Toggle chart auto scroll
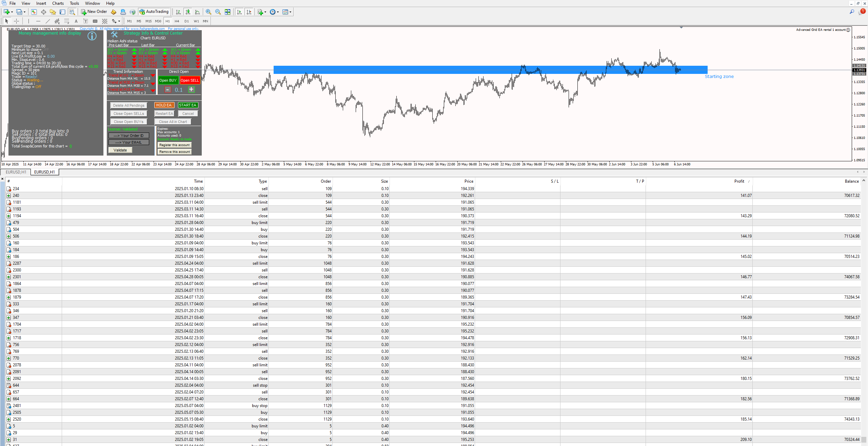 [239, 12]
